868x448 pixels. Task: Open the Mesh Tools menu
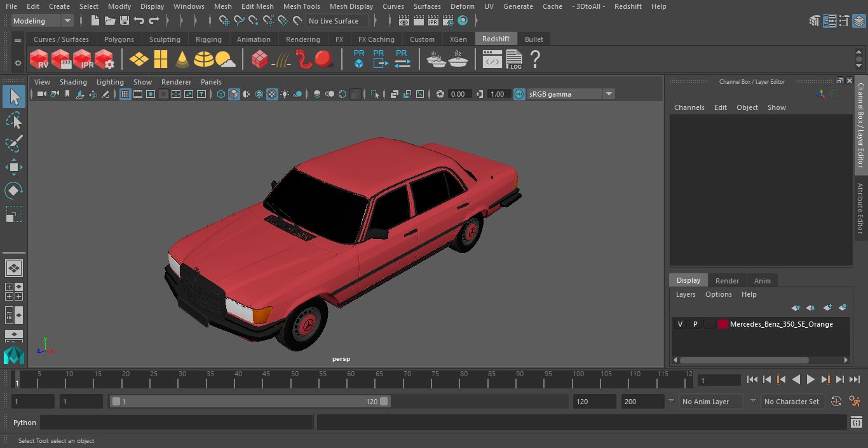(301, 6)
